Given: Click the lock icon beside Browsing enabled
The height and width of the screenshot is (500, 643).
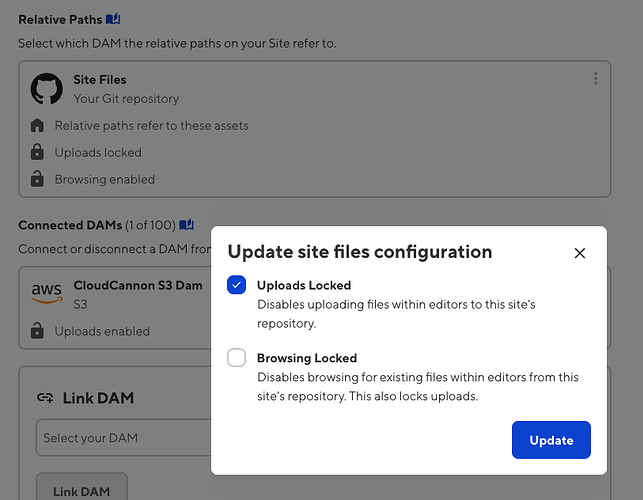Looking at the screenshot, I should 37,180.
